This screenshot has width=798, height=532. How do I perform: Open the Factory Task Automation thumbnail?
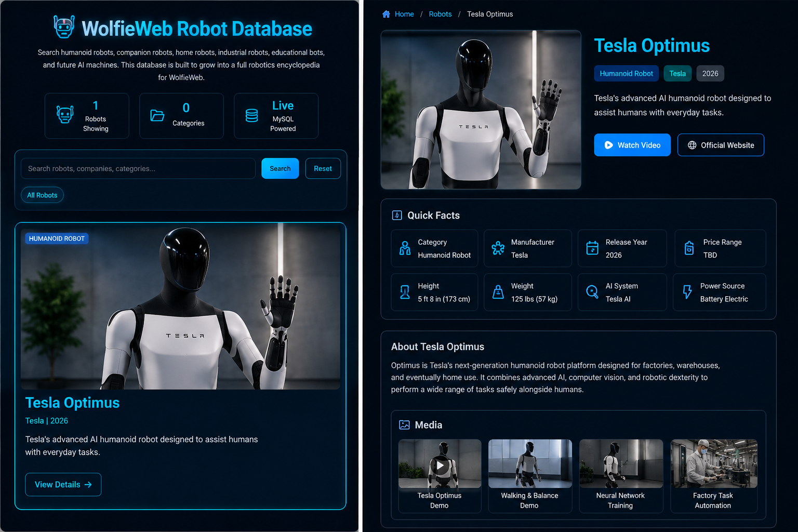[714, 464]
